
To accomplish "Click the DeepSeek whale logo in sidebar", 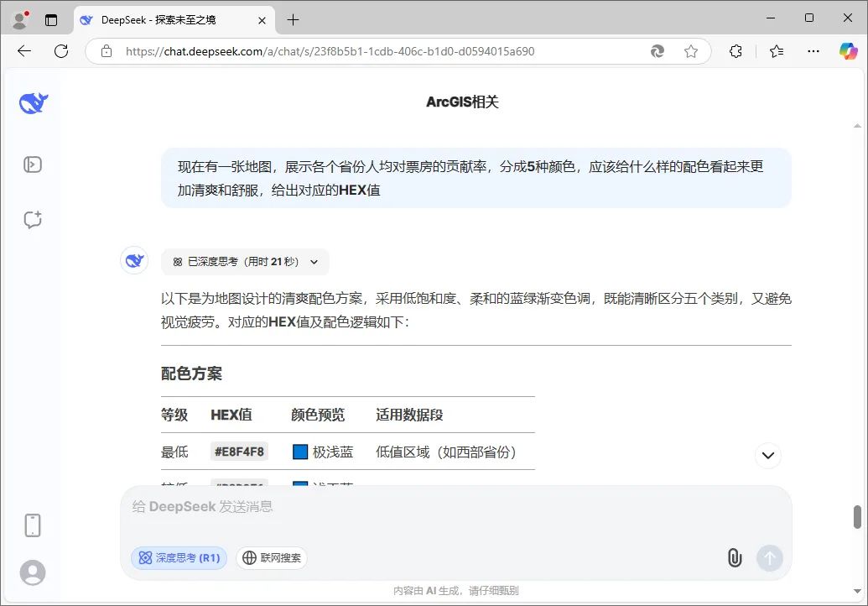I will (x=34, y=103).
